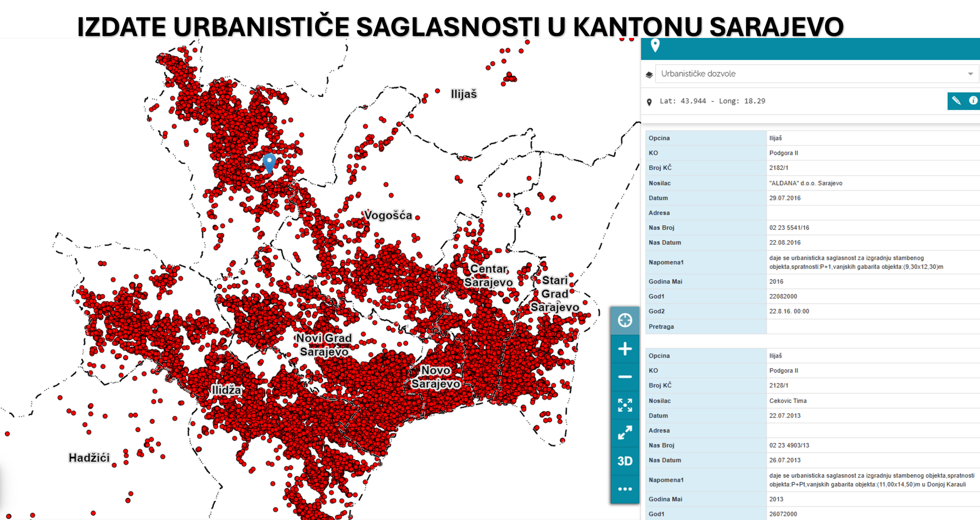The width and height of the screenshot is (980, 520).
Task: Click the Nas Datum value 26.07.2013
Action: point(785,460)
